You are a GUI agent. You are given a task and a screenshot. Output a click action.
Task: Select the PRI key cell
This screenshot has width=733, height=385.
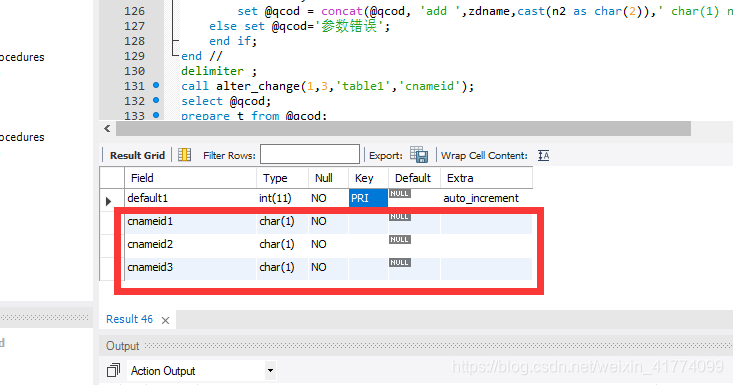tap(368, 198)
